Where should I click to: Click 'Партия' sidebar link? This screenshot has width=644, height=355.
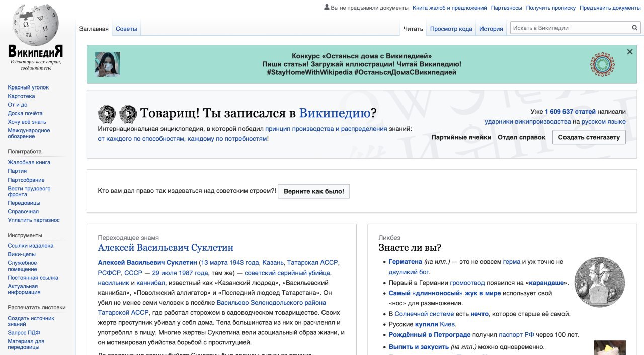click(17, 171)
